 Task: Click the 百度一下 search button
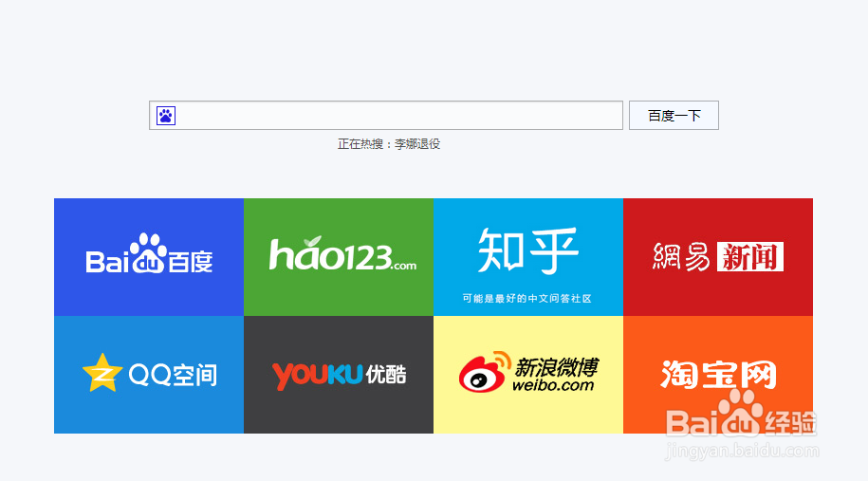pyautogui.click(x=674, y=115)
